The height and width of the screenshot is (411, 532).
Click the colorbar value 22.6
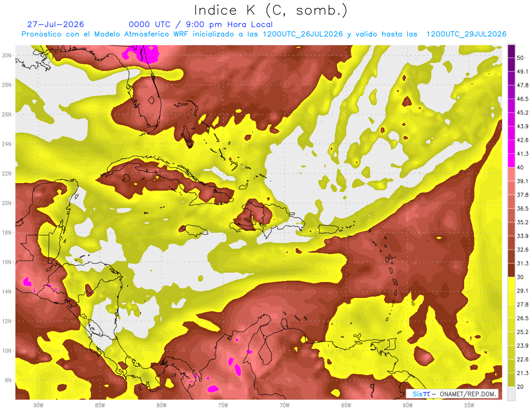tap(523, 360)
